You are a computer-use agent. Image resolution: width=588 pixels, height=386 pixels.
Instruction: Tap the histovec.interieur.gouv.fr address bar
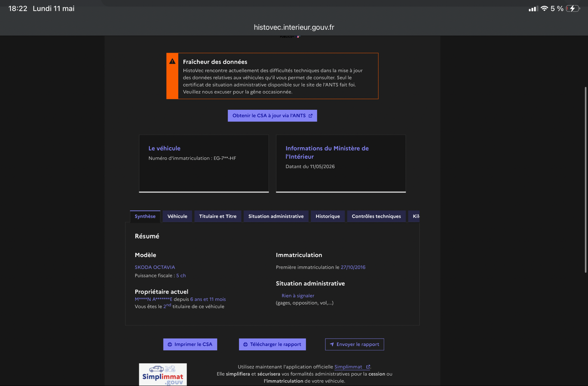click(x=294, y=27)
